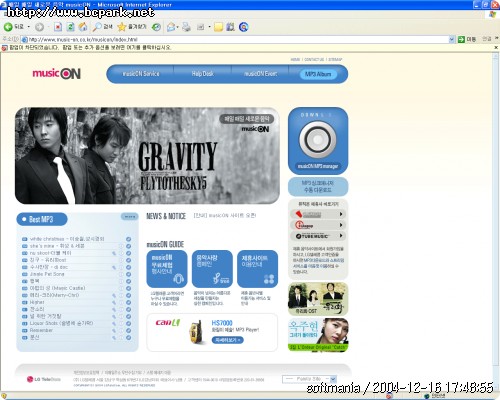Click the pencil icon on Liquor Shots row
The image size is (500, 400).
(x=114, y=323)
